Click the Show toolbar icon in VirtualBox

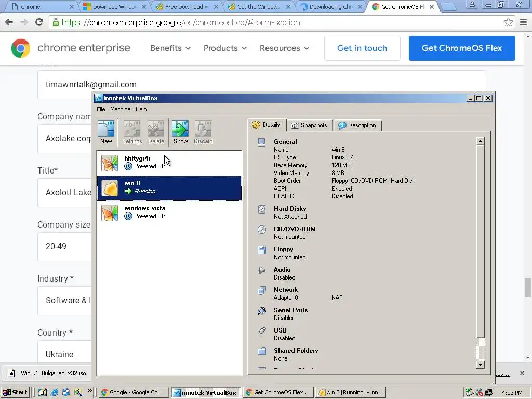coord(180,132)
